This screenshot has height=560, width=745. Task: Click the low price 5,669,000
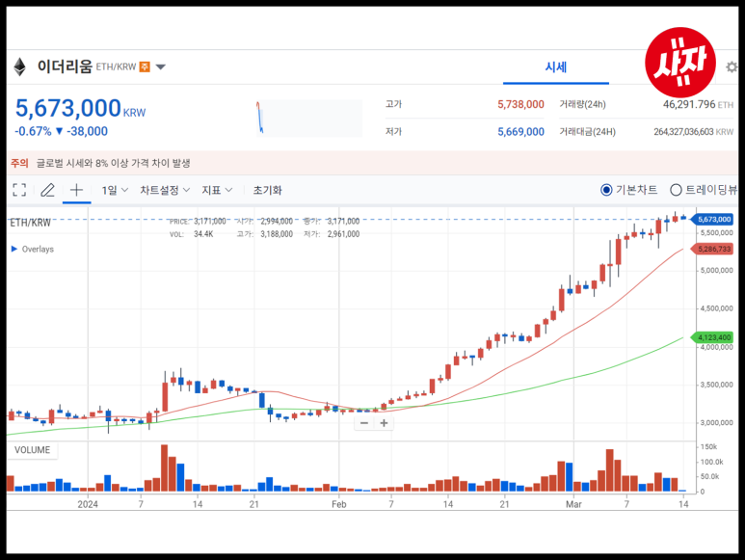520,132
